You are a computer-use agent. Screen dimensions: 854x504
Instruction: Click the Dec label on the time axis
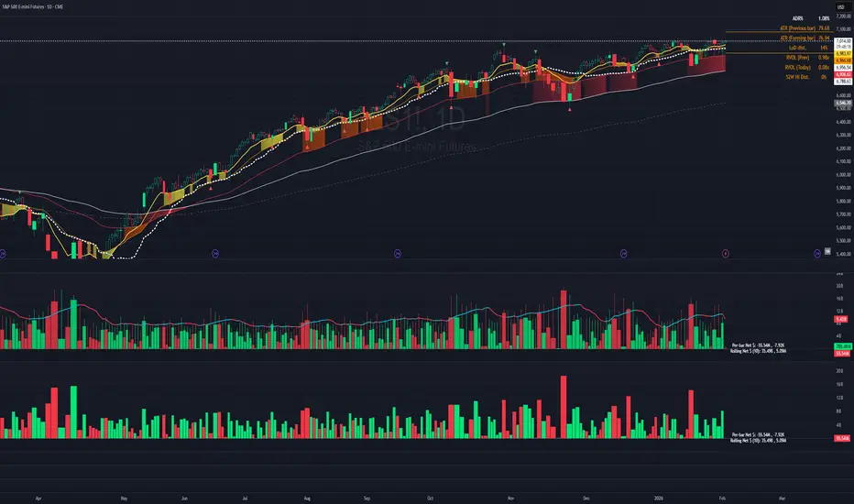click(586, 498)
